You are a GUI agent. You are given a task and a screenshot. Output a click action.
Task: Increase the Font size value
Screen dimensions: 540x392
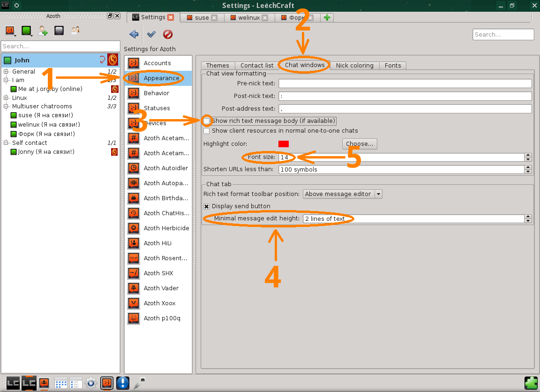tap(528, 155)
